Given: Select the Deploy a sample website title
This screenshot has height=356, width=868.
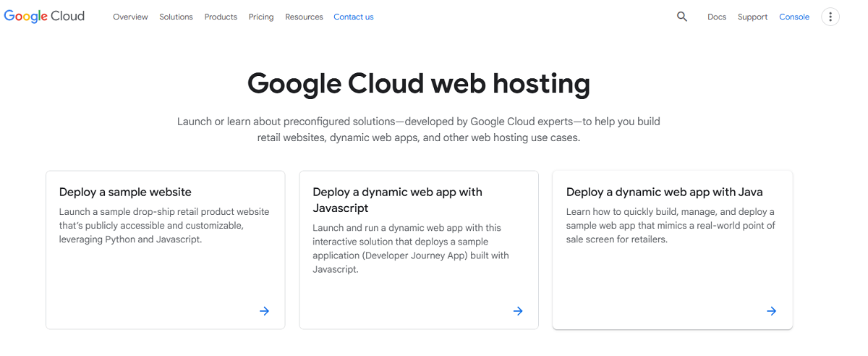Looking at the screenshot, I should pos(125,192).
